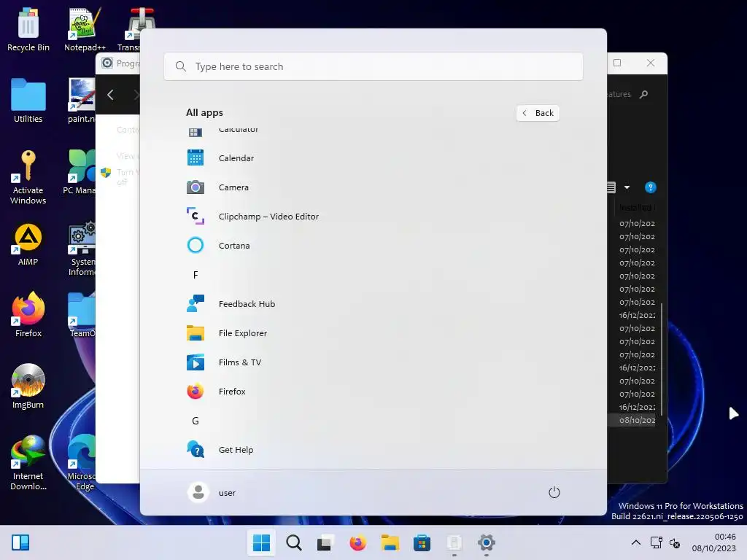Image resolution: width=747 pixels, height=560 pixels.
Task: Launch AIMP from the desktop
Action: 28,245
